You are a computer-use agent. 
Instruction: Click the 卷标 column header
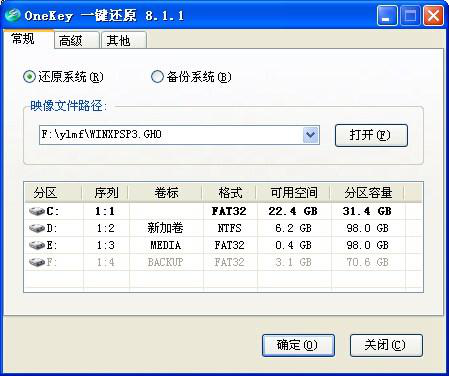166,193
